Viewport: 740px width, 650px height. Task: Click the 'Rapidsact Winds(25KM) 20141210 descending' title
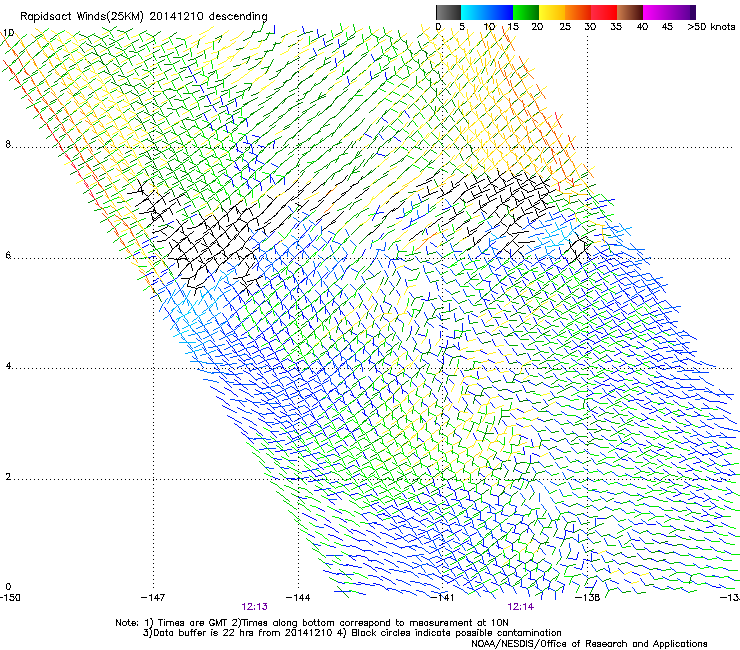pos(143,17)
